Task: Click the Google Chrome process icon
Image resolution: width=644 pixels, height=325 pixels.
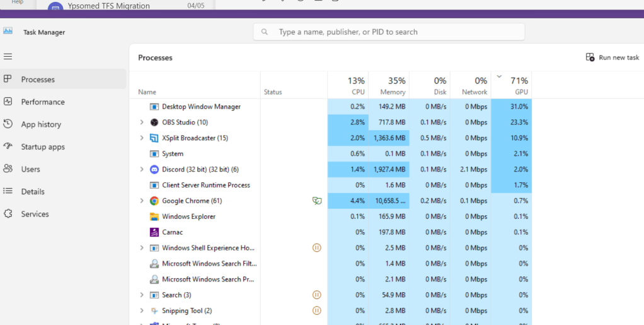Action: 154,201
